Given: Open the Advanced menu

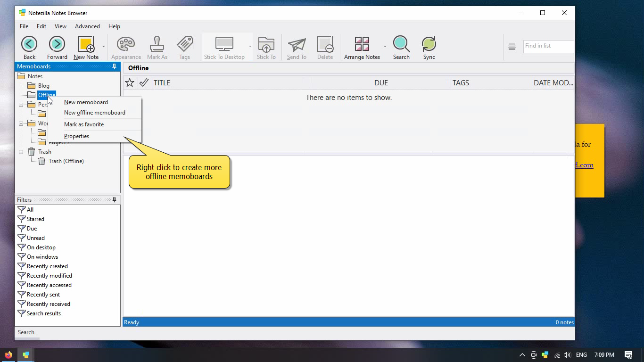Looking at the screenshot, I should 87,26.
